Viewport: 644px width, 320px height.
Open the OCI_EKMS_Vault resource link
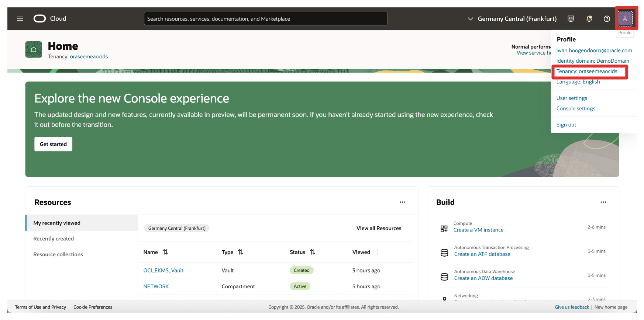click(x=163, y=271)
